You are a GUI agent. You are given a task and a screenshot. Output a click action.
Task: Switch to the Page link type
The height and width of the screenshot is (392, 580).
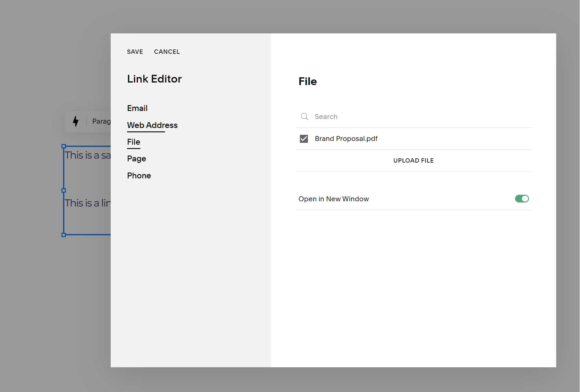[136, 158]
